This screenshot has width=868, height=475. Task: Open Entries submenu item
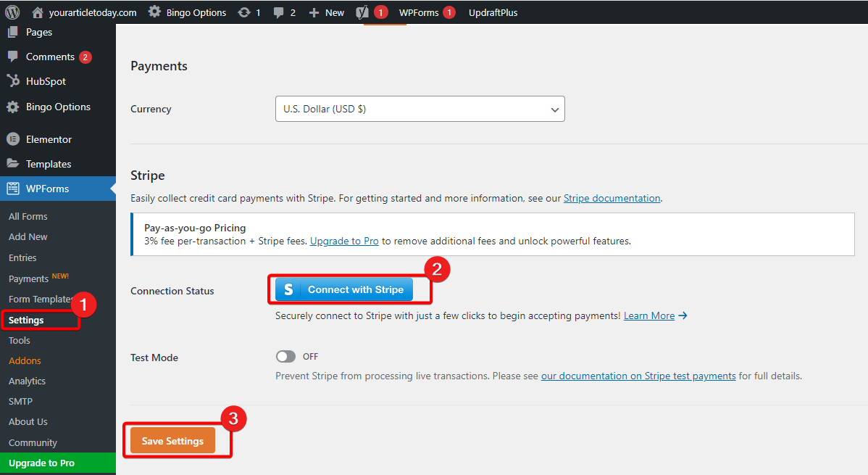coord(22,257)
